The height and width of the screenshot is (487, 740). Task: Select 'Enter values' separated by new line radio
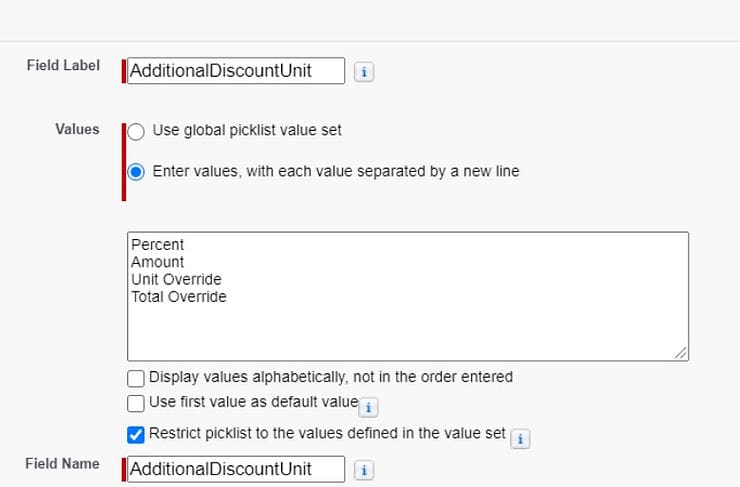(137, 171)
